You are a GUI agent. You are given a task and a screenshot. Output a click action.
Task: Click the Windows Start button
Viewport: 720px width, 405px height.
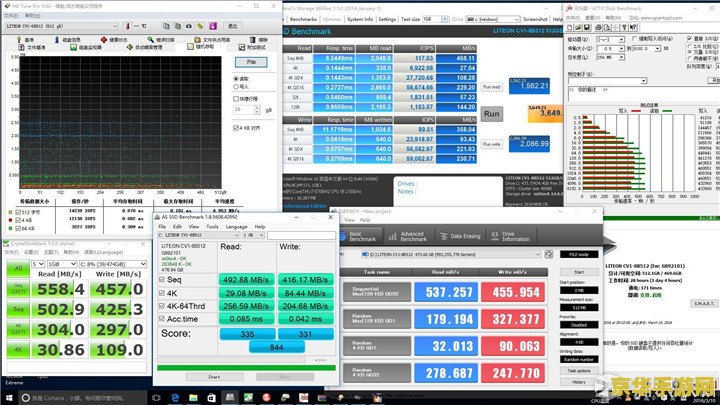coord(9,398)
